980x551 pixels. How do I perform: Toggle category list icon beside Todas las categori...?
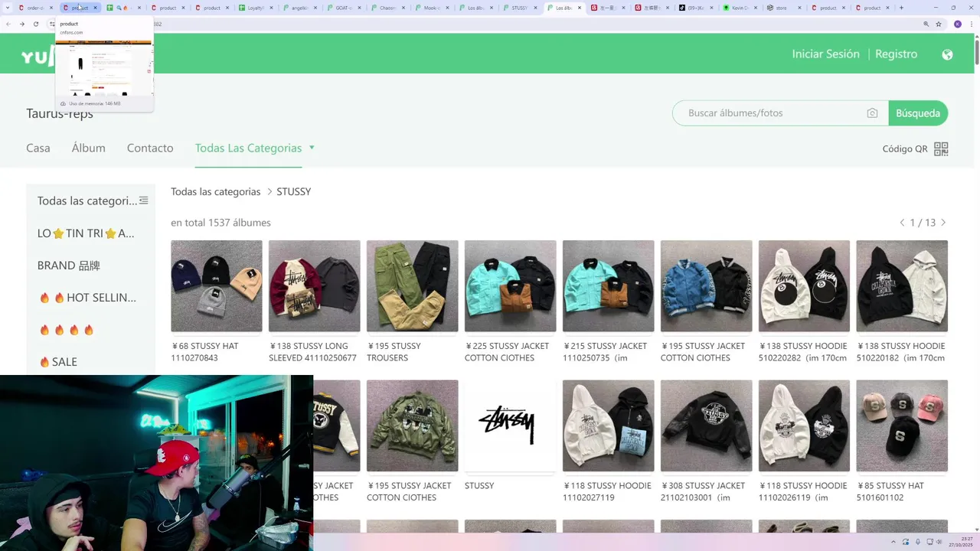click(143, 201)
